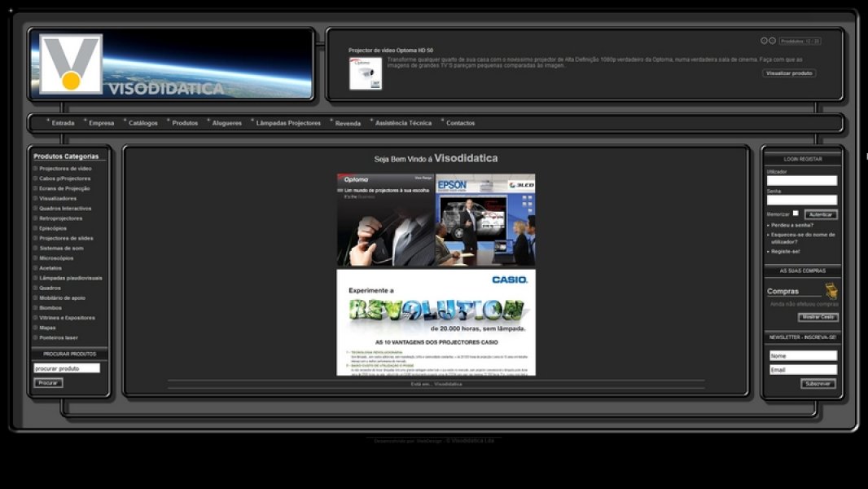Open Biombos category

click(x=50, y=308)
